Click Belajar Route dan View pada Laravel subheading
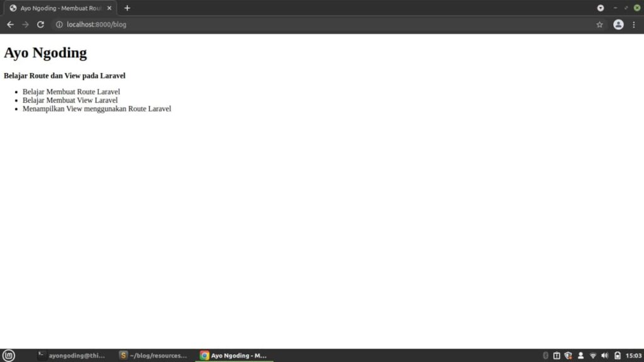Viewport: 644px width, 362px height. [x=65, y=76]
